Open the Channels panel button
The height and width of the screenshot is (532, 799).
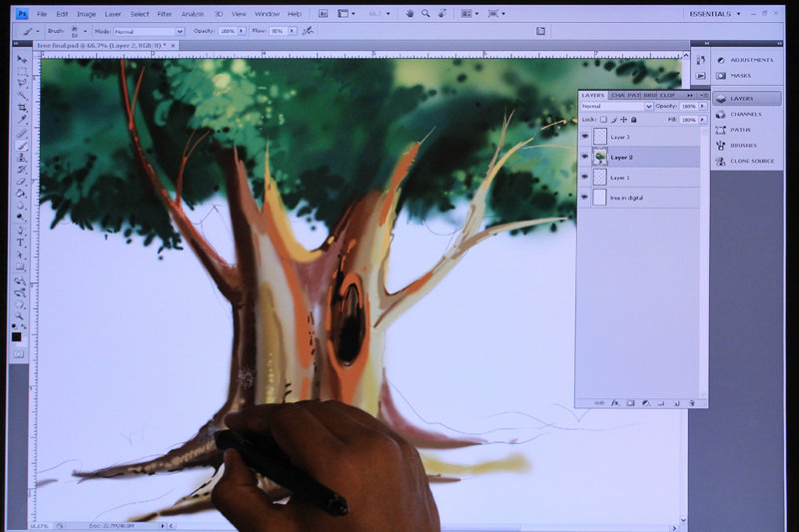[745, 114]
